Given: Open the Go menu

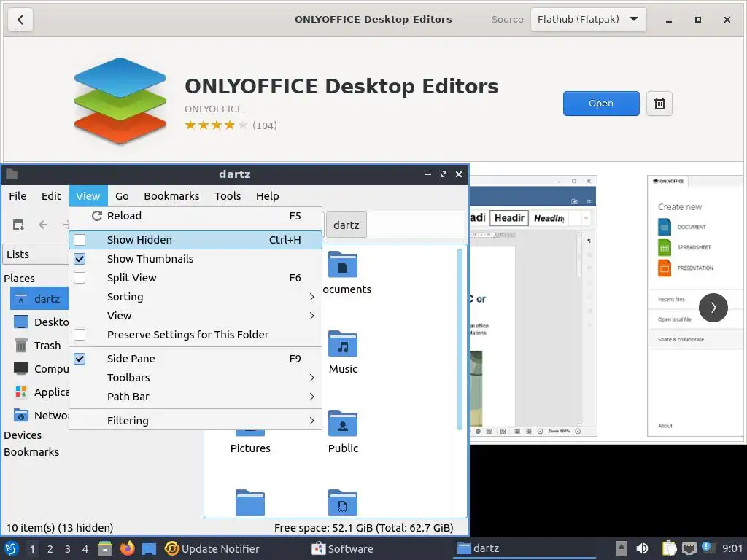Looking at the screenshot, I should (x=122, y=196).
